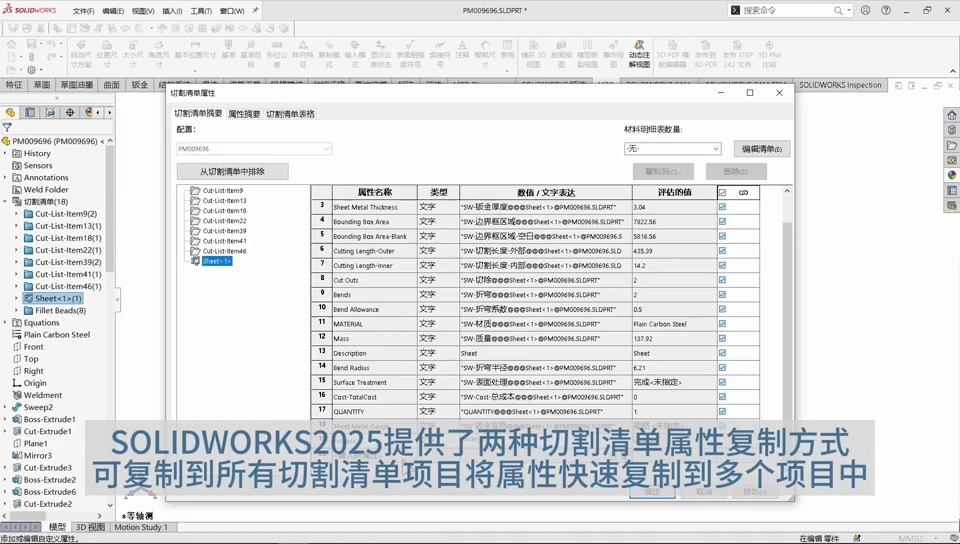Uncheck the Mass row checkbox
The height and width of the screenshot is (544, 960).
point(722,338)
